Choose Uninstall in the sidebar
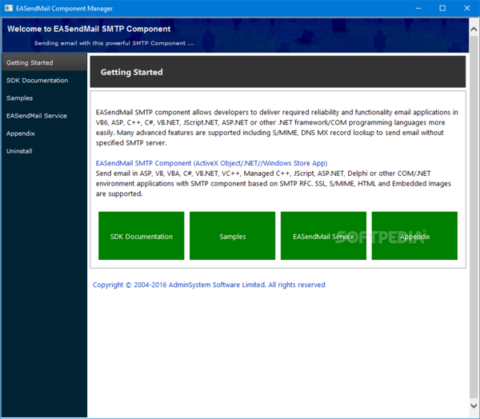 44,151
